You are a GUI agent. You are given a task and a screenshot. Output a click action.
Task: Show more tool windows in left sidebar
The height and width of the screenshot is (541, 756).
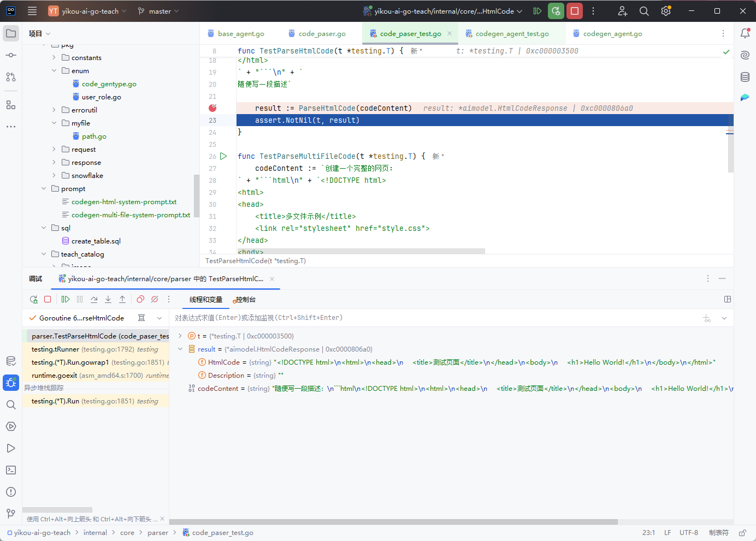tap(11, 127)
